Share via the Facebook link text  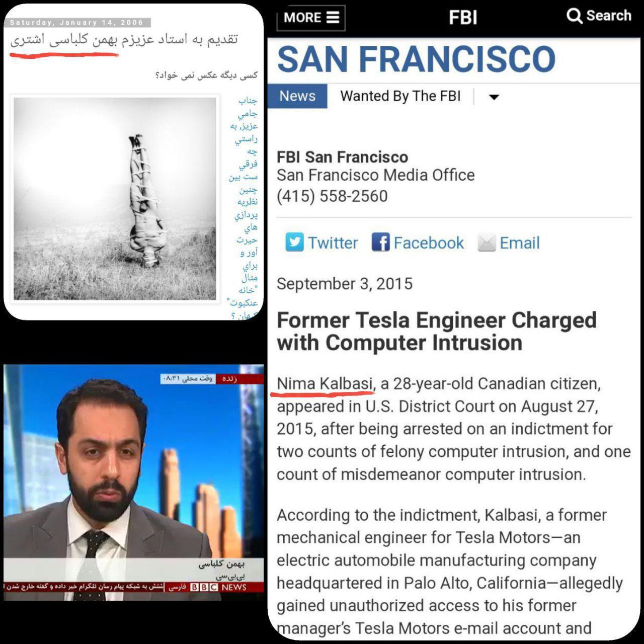pyautogui.click(x=429, y=243)
